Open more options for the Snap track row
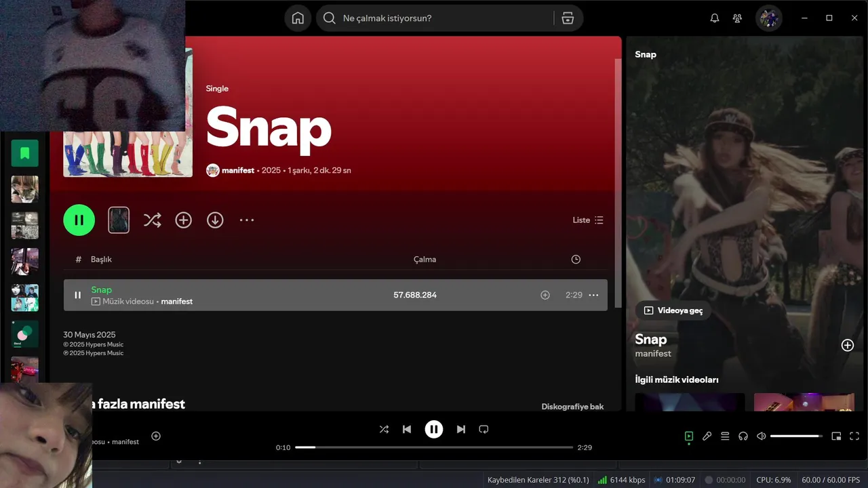Viewport: 868px width, 488px height. 593,295
